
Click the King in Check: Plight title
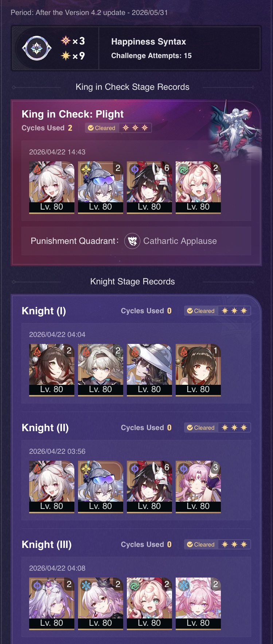(73, 114)
